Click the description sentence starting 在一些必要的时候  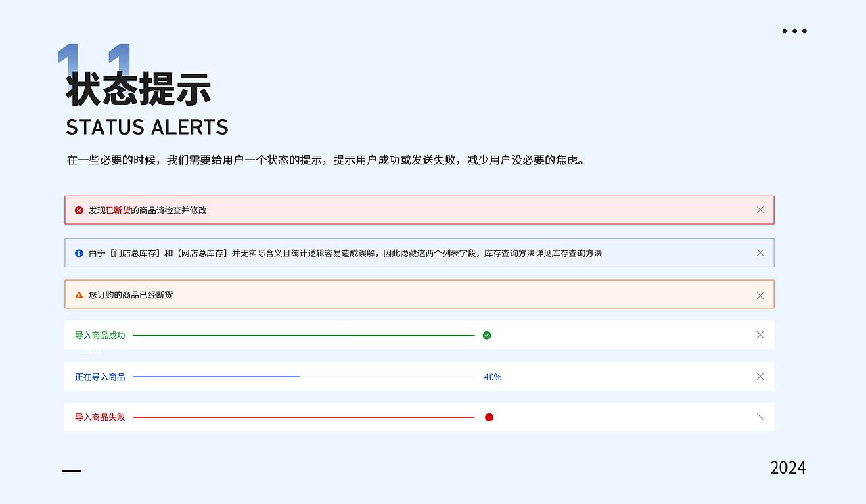coord(325,160)
